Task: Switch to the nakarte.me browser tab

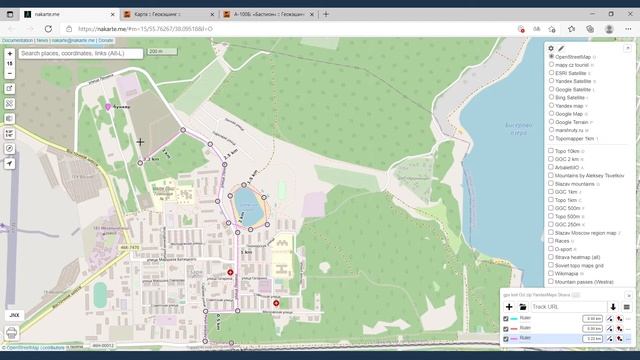Action: (69, 14)
